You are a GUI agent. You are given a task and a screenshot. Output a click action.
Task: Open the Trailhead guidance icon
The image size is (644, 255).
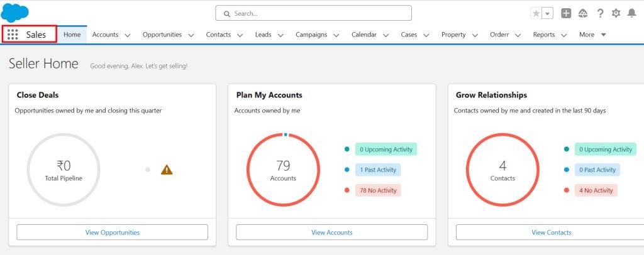[x=583, y=14]
